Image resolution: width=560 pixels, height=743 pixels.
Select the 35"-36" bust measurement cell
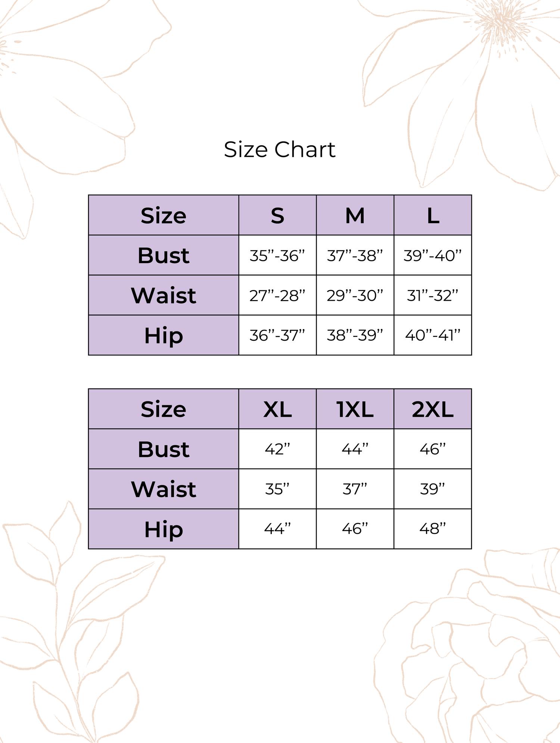point(277,256)
